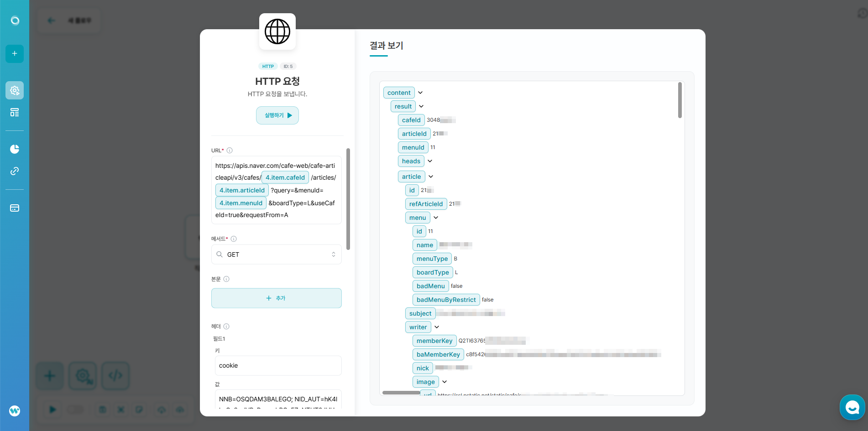The image size is (868, 431).
Task: Open the pie chart statistics icon in the sidebar
Action: coord(15,149)
